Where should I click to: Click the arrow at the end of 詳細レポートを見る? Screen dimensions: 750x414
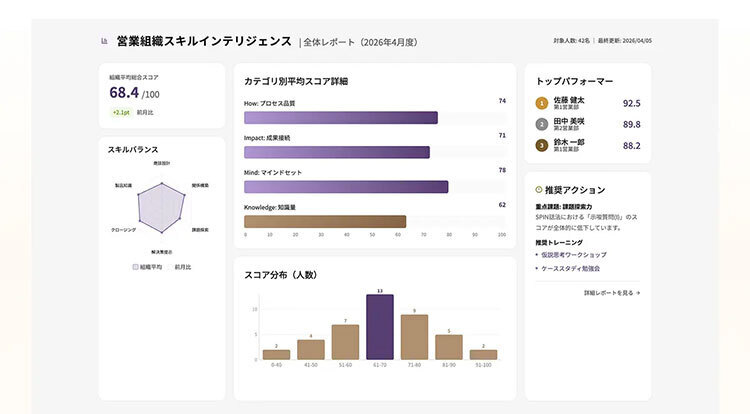click(x=638, y=293)
